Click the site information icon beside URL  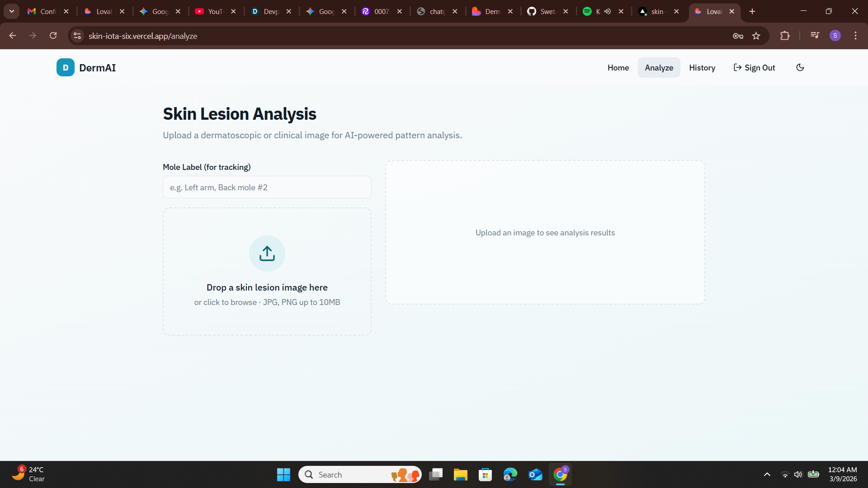[77, 36]
